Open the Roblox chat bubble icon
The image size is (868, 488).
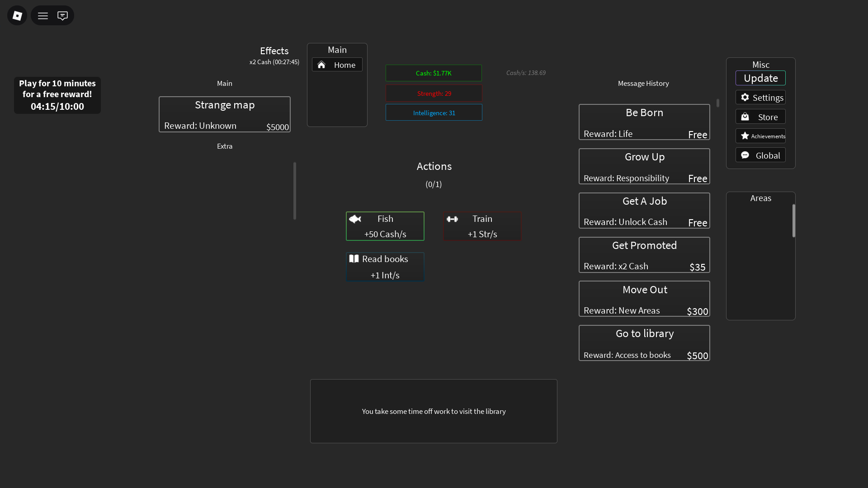(x=62, y=16)
